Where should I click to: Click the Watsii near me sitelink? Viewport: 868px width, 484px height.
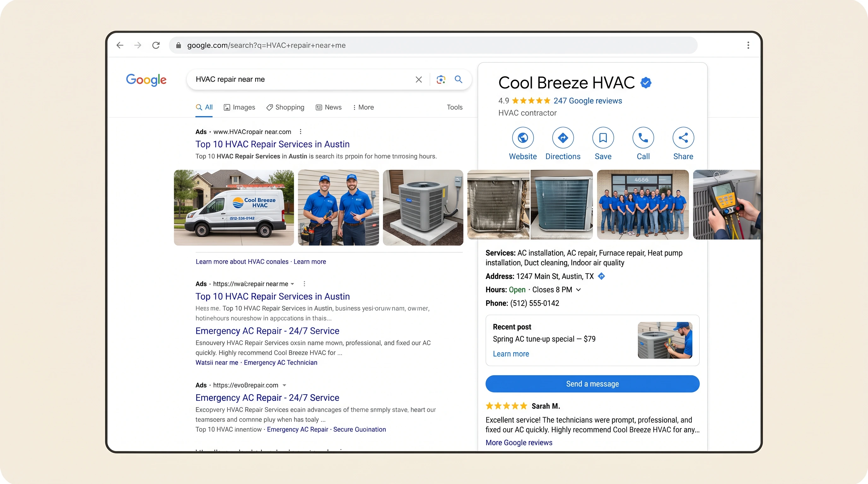pyautogui.click(x=217, y=362)
